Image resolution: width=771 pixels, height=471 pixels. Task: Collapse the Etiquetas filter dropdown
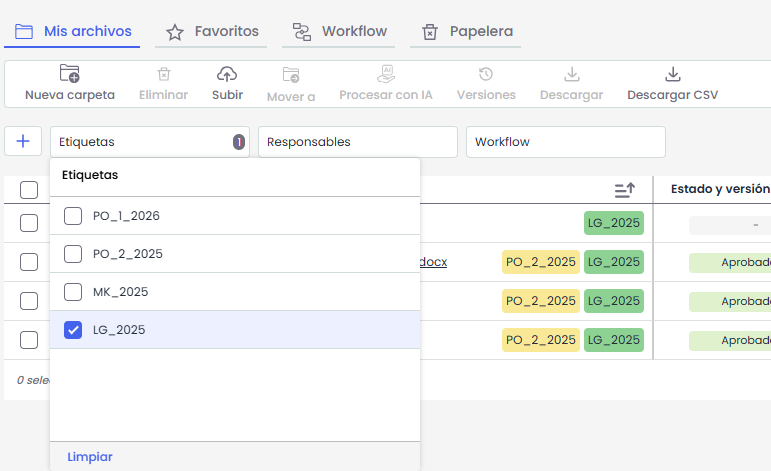[x=149, y=142]
